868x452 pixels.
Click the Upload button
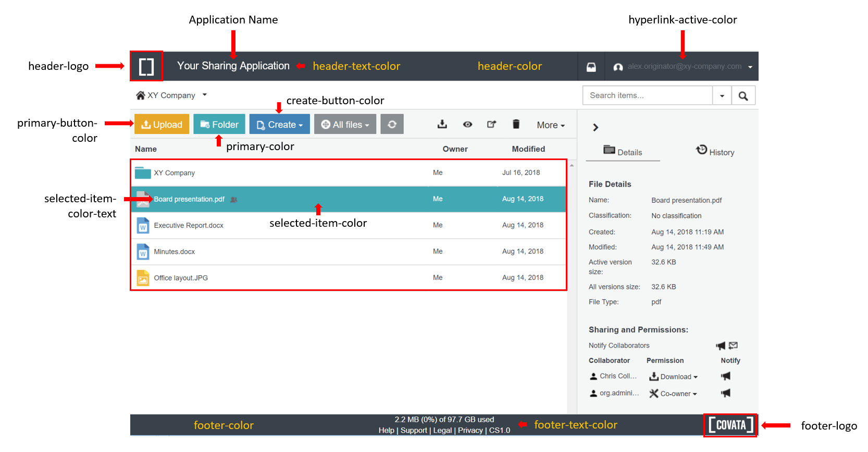(x=162, y=125)
